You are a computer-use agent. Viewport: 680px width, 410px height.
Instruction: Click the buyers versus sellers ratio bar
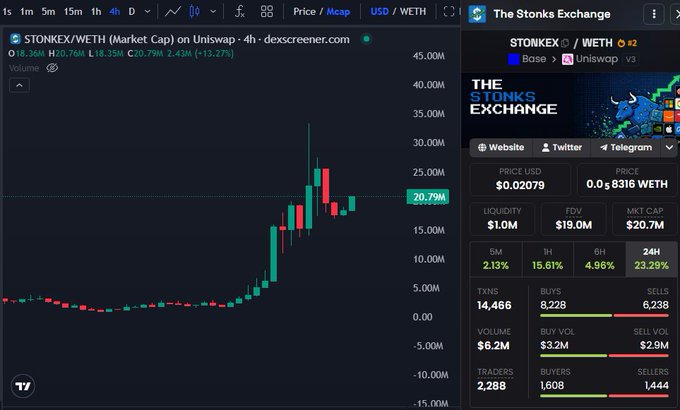(604, 396)
